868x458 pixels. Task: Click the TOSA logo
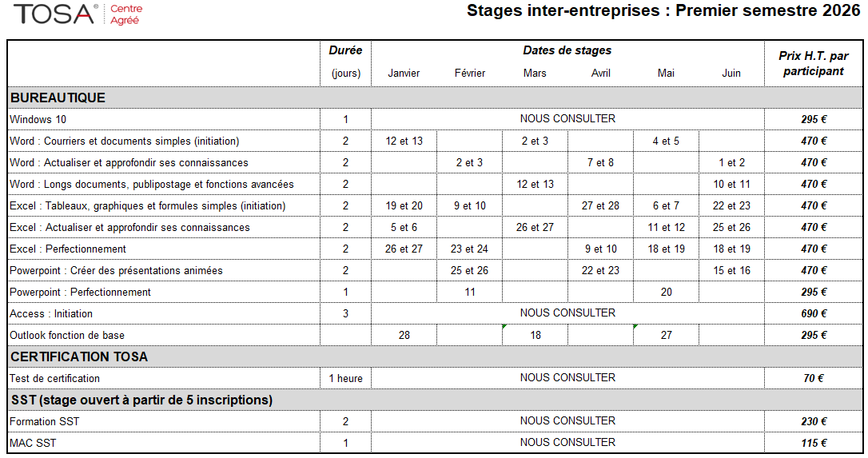pyautogui.click(x=54, y=14)
